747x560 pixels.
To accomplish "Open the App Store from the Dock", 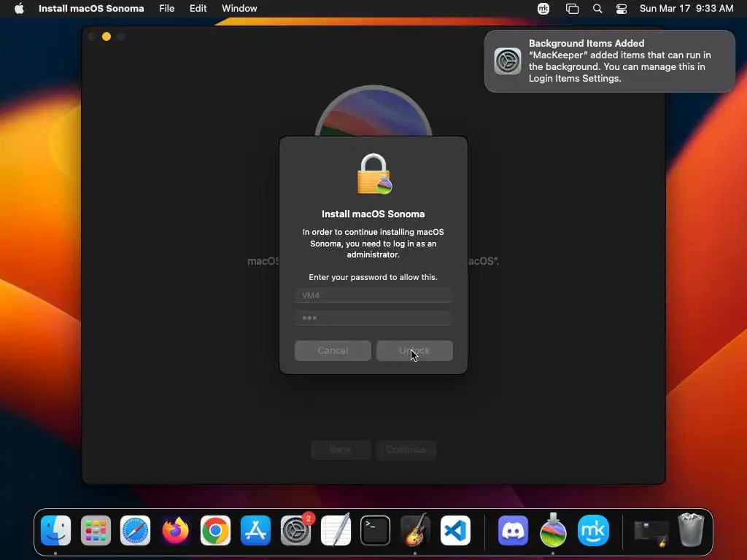I will click(x=255, y=530).
